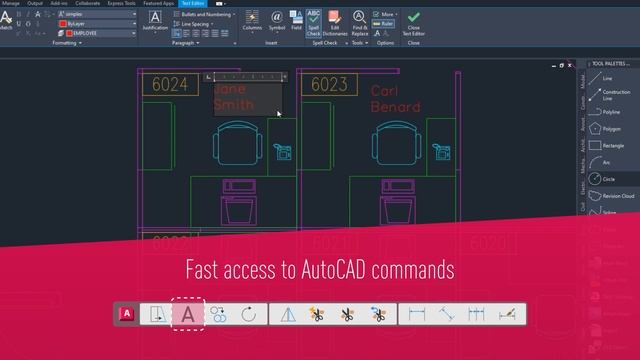The height and width of the screenshot is (360, 640).
Task: Open the simplex font dropdown
Action: coord(97,14)
